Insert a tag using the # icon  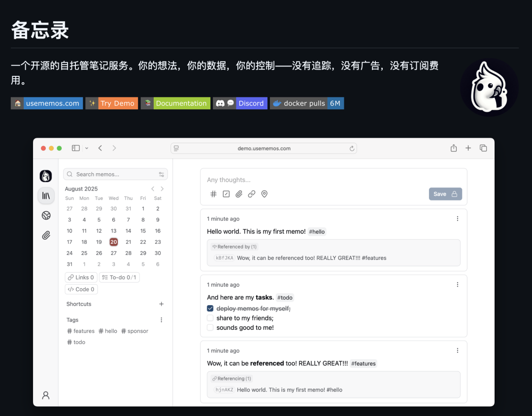click(213, 193)
